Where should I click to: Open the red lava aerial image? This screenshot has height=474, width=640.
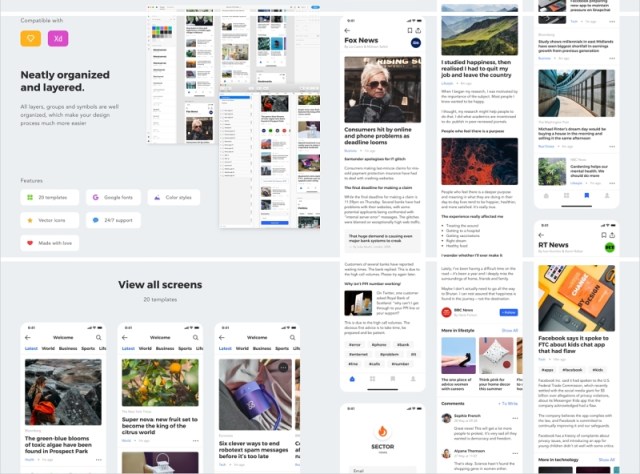click(x=480, y=161)
